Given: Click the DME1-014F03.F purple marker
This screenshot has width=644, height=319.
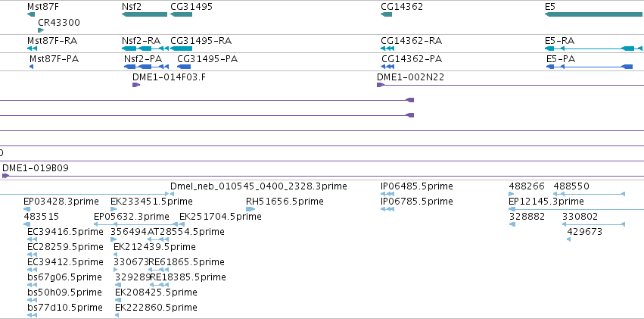Looking at the screenshot, I should point(136,85).
